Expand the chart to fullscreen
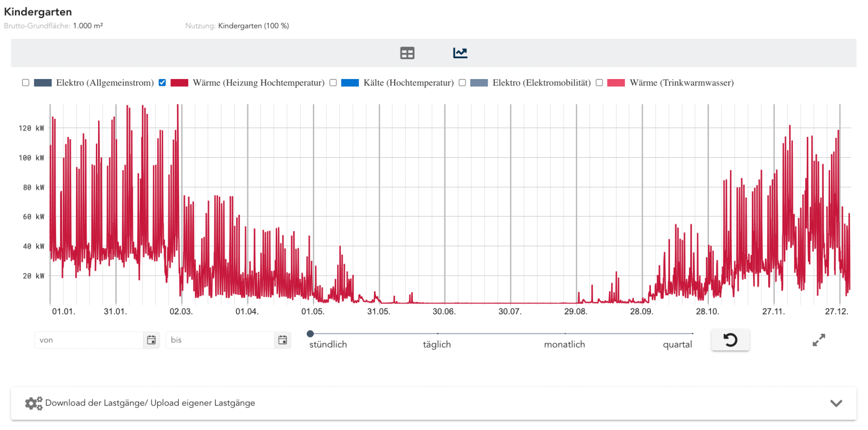This screenshot has height=430, width=868. (819, 340)
